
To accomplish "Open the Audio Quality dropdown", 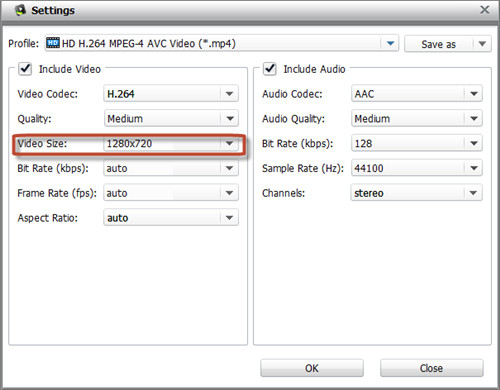I will pos(417,118).
